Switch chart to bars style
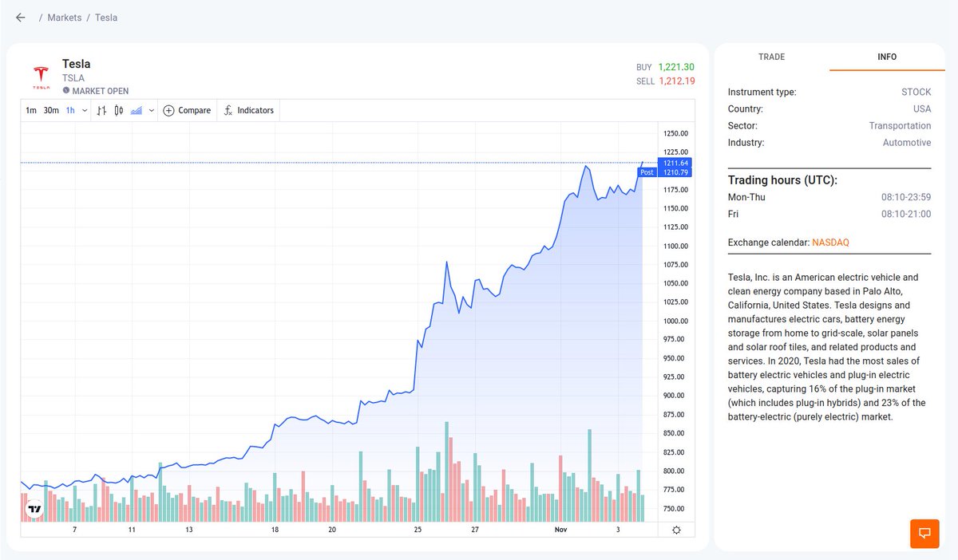This screenshot has width=958, height=560. (x=101, y=110)
